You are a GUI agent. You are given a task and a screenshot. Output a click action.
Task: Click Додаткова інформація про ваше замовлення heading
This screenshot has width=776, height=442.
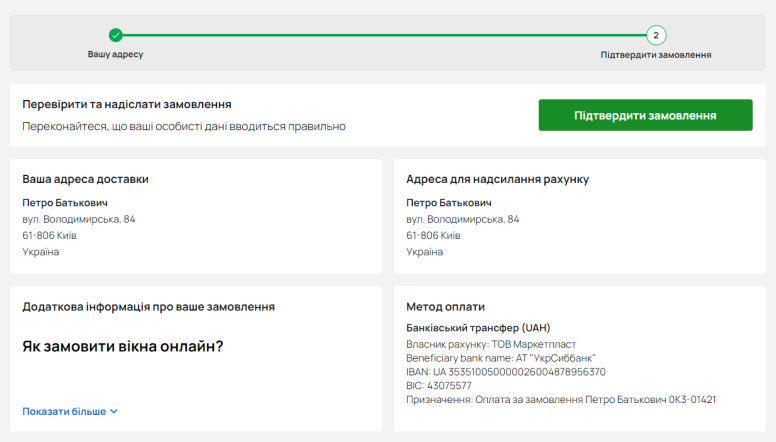point(148,306)
